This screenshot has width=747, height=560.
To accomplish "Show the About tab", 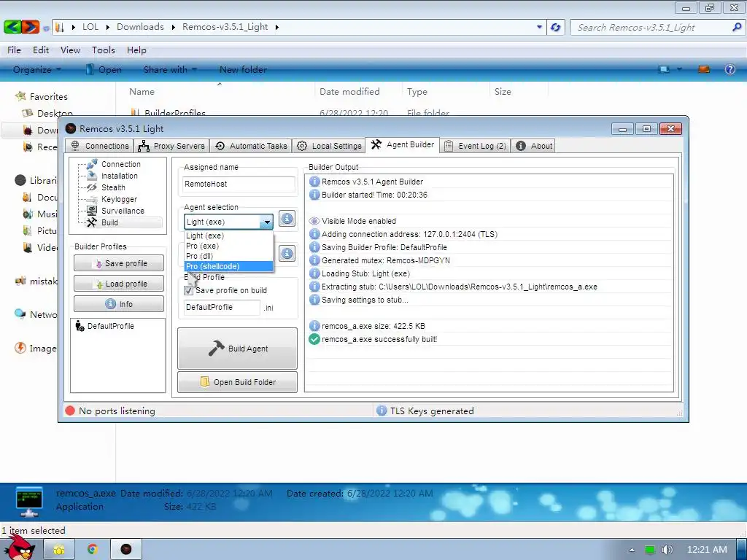I will point(534,146).
